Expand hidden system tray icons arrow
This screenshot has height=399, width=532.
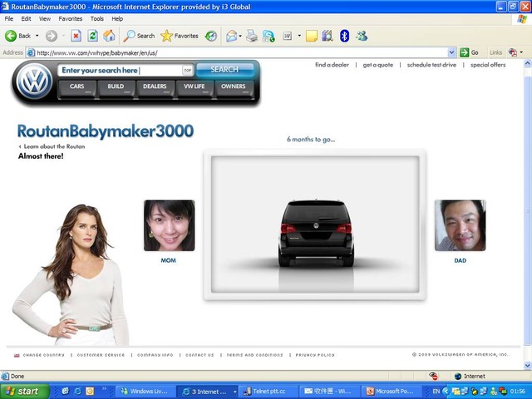pos(446,392)
